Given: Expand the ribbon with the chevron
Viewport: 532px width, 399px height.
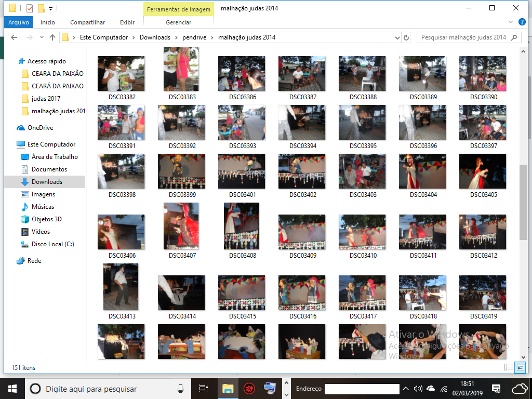Looking at the screenshot, I should (510, 22).
